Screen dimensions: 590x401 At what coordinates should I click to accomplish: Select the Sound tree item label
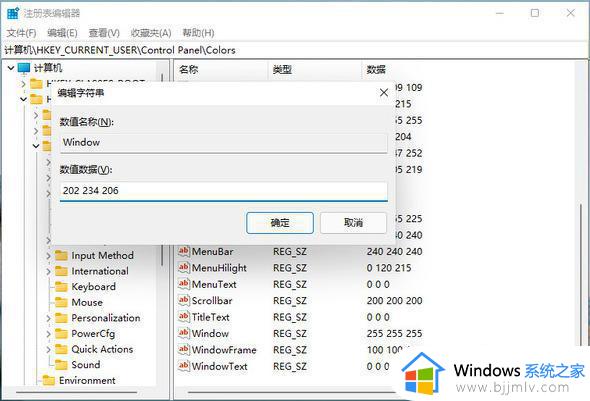tap(86, 365)
